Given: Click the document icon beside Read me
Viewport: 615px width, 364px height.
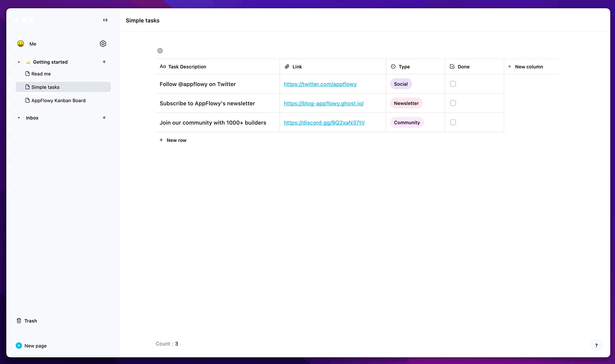Looking at the screenshot, I should 27,74.
